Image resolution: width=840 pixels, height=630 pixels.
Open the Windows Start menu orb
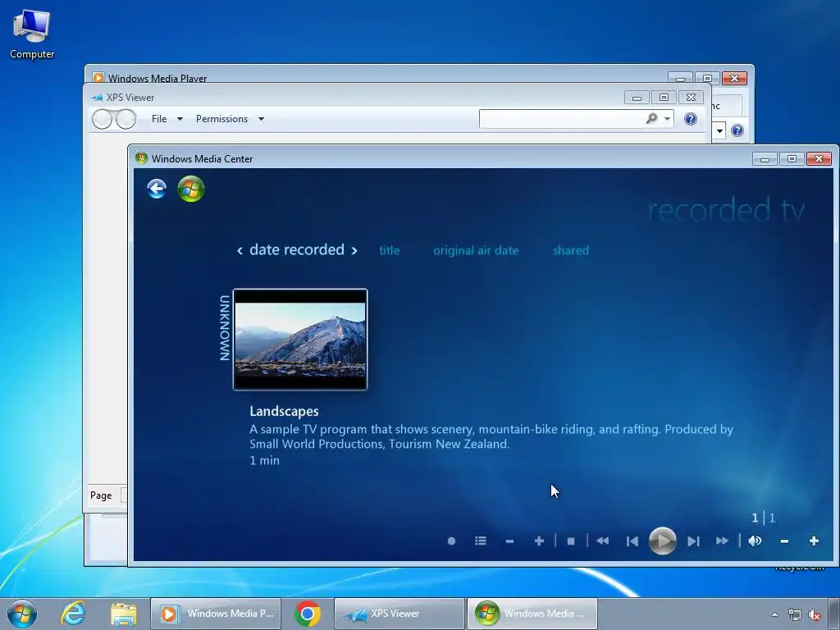pos(22,614)
